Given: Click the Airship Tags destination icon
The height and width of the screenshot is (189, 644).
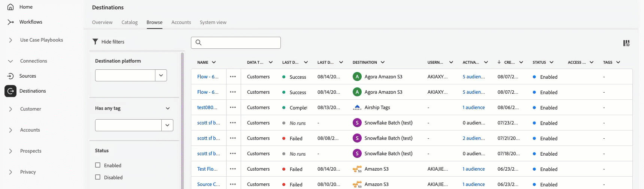Looking at the screenshot, I should pos(357,108).
